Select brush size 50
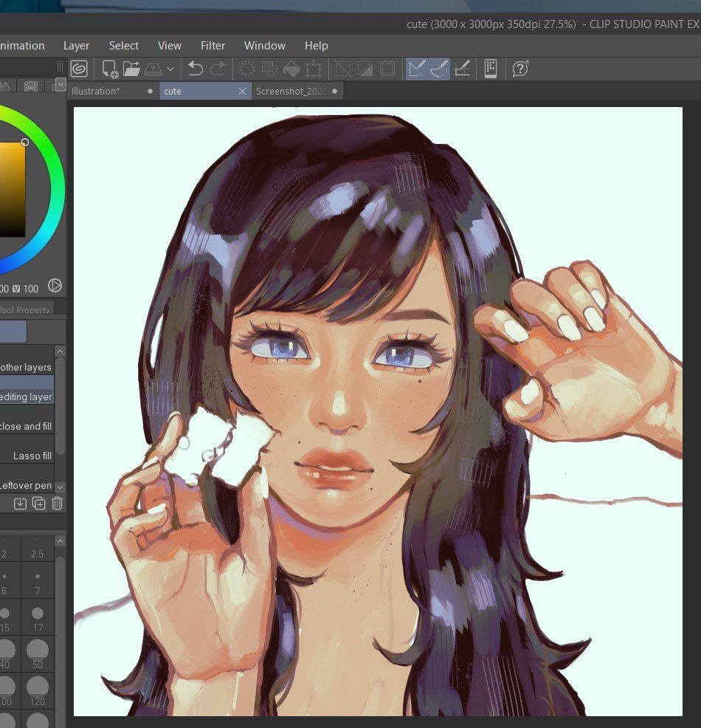 coord(38,655)
